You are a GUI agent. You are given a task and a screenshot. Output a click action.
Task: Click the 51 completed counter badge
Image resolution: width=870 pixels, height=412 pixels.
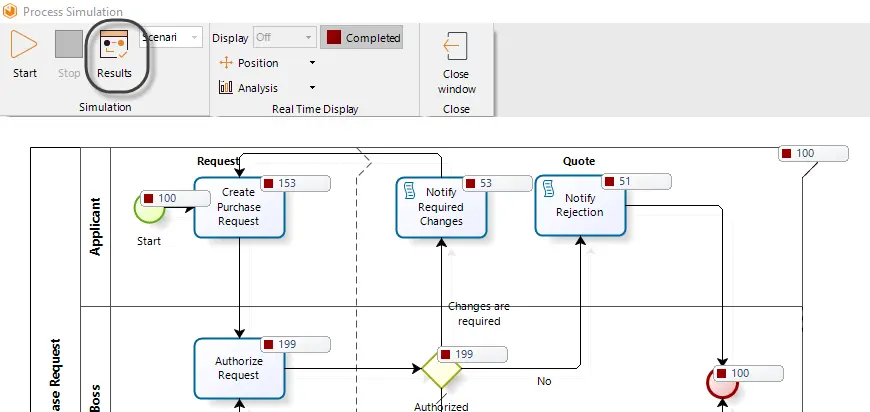point(636,181)
